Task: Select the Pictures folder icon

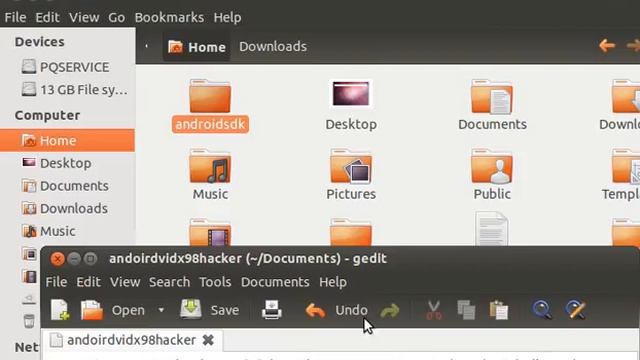Action: [351, 167]
